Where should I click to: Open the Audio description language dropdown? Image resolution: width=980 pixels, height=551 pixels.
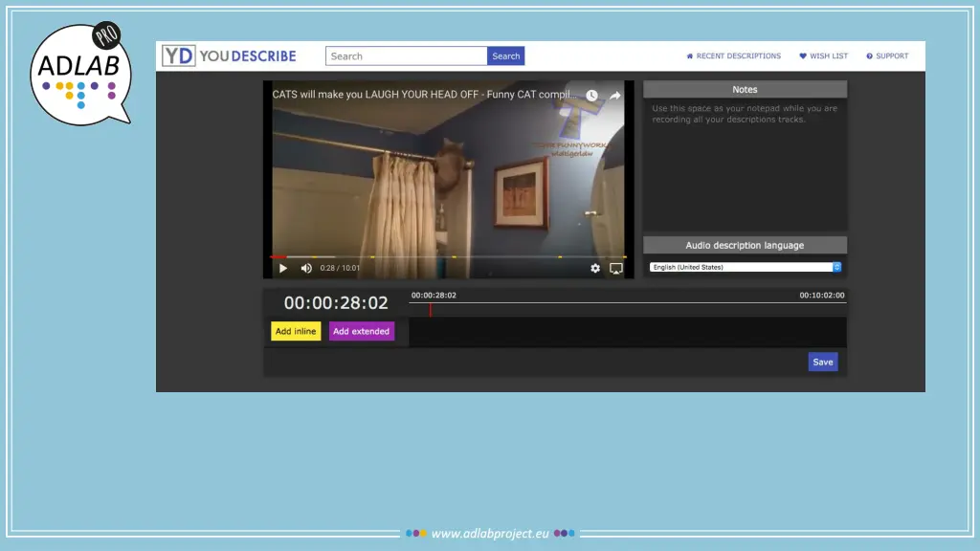pyautogui.click(x=745, y=267)
